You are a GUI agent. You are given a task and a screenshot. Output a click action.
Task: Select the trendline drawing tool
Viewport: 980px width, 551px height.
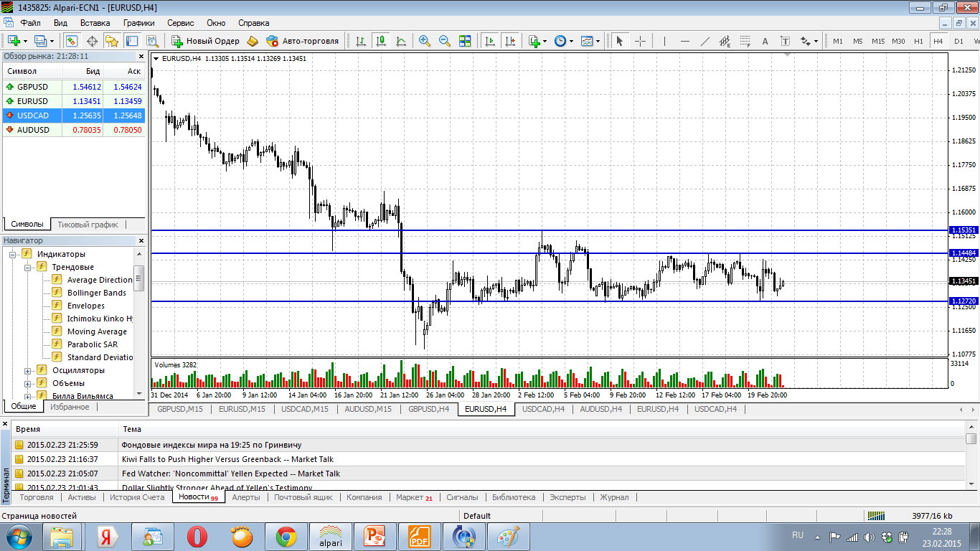point(705,41)
